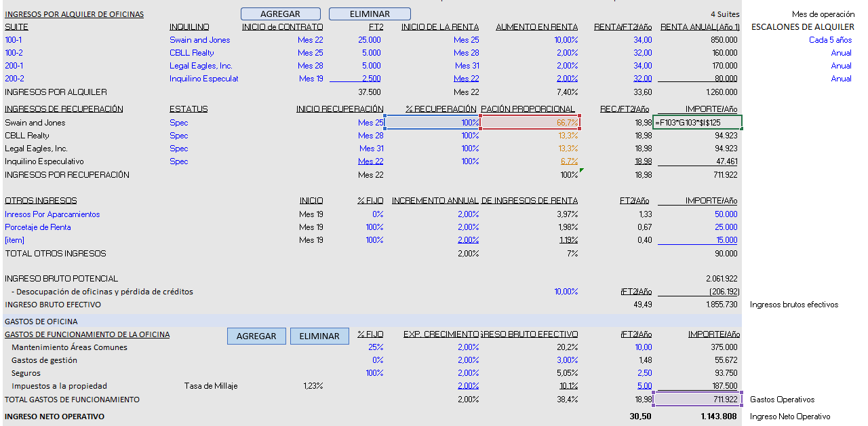Click the Inquilino Especulat tenant in suite 200-2 row
This screenshot has height=426, width=868.
203,79
